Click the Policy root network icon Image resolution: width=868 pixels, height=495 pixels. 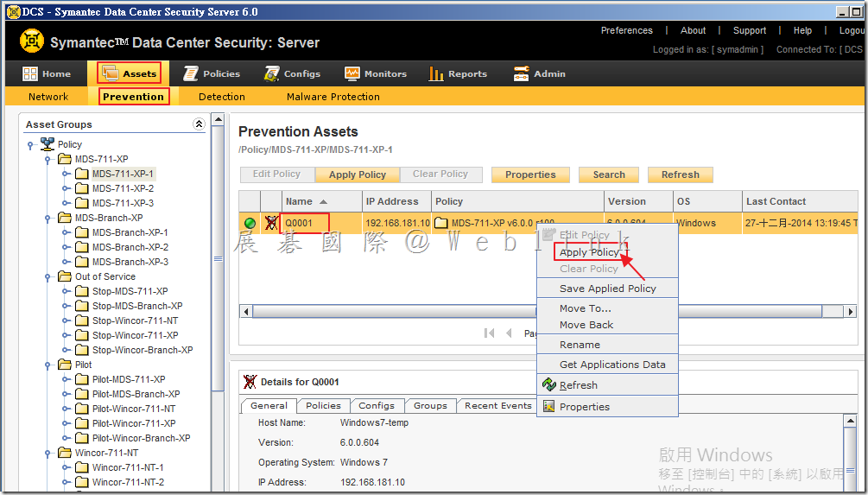coord(48,144)
